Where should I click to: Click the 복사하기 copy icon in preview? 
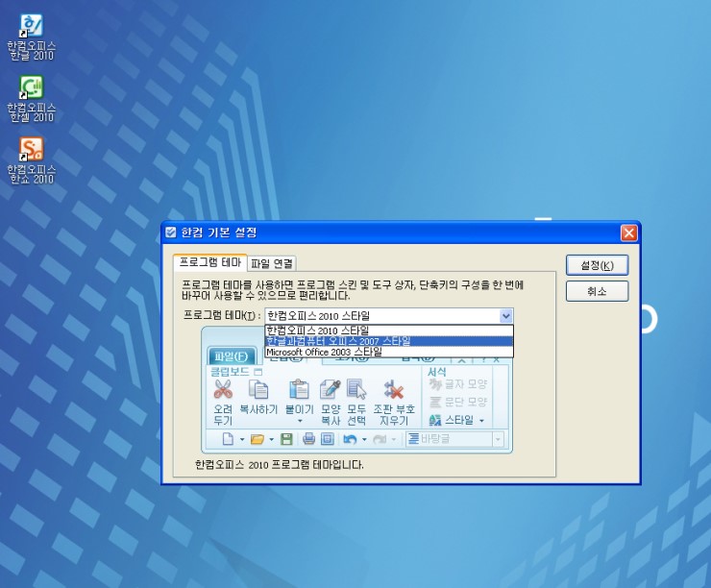258,389
